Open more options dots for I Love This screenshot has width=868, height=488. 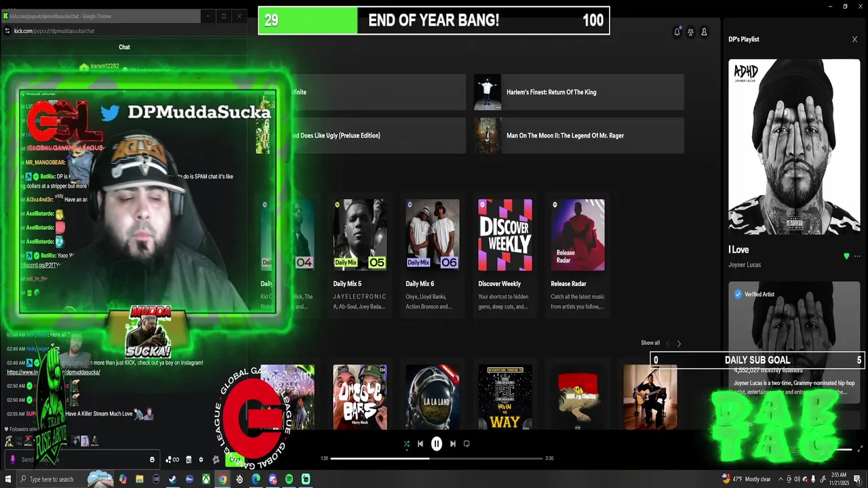[857, 256]
